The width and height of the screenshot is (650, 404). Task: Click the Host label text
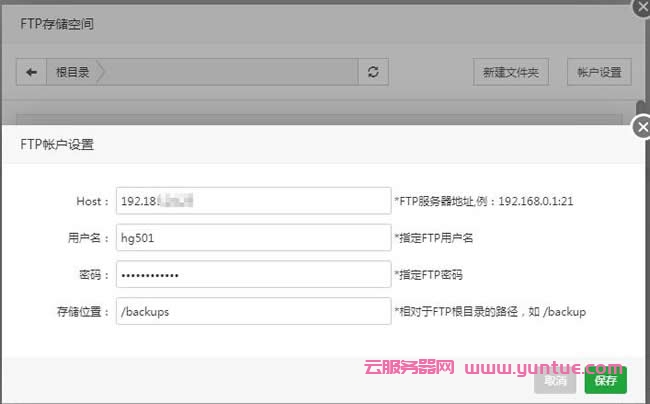pyautogui.click(x=91, y=201)
